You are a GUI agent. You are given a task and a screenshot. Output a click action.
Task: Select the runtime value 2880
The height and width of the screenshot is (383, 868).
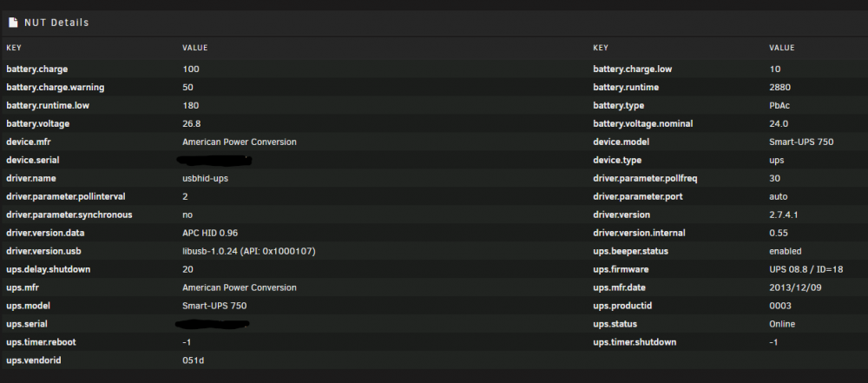coord(779,88)
